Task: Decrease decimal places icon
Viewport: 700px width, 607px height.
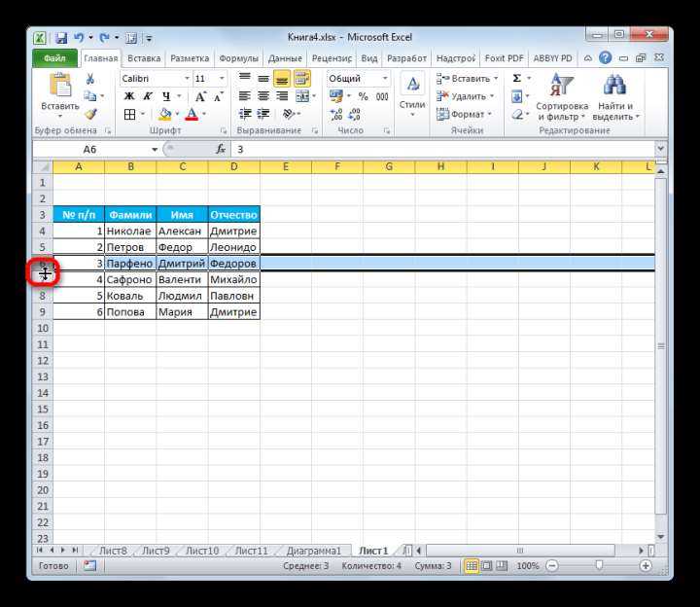Action: pos(355,115)
